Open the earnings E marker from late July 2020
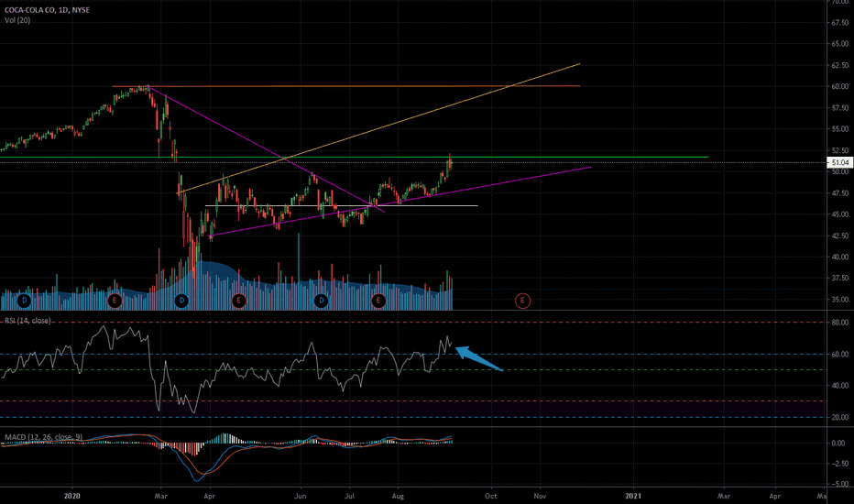 [378, 301]
